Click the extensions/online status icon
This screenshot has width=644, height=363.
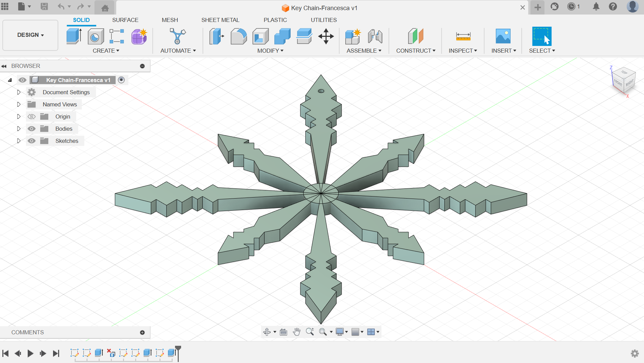point(554,6)
